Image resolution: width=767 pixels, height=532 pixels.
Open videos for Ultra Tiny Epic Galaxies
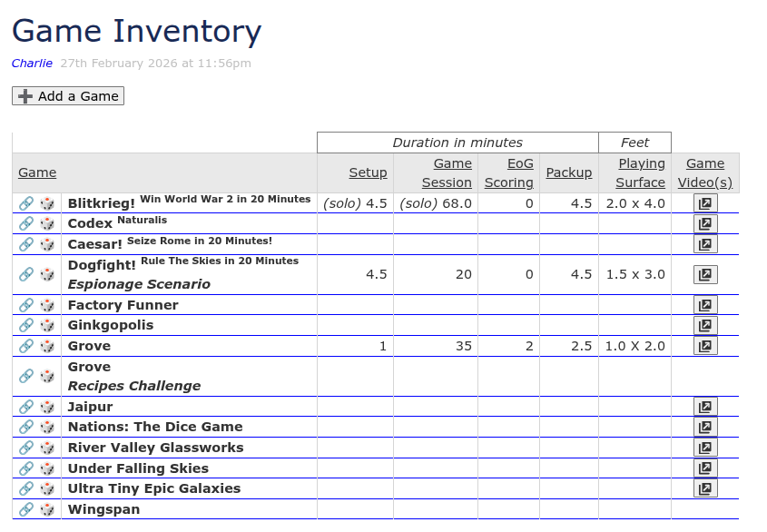pos(705,488)
